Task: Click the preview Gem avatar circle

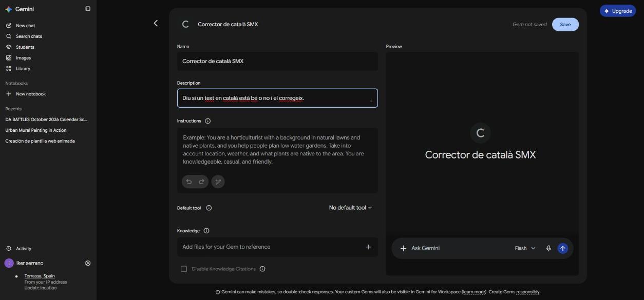Action: point(481,133)
